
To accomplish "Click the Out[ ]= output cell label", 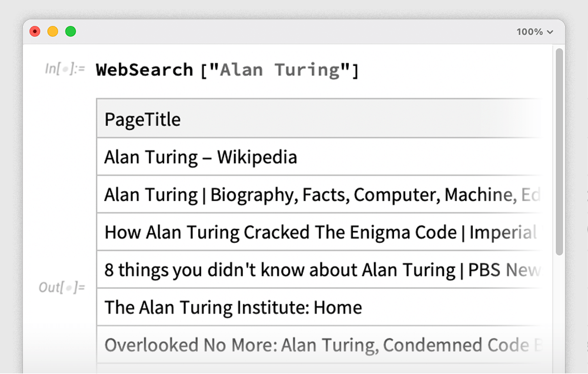I will click(62, 288).
